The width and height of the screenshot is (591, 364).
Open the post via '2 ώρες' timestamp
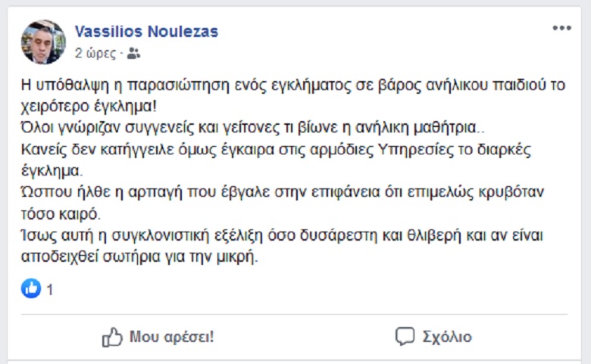[x=95, y=54]
